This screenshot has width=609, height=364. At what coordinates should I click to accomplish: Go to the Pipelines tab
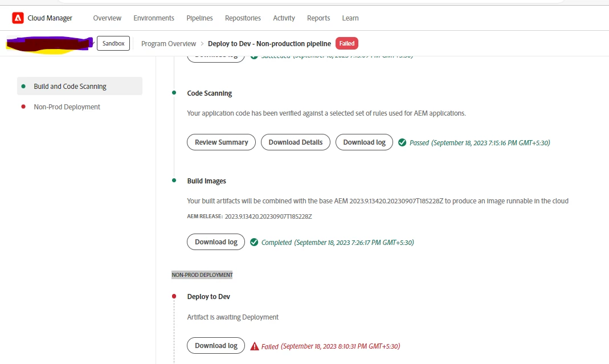pyautogui.click(x=199, y=18)
